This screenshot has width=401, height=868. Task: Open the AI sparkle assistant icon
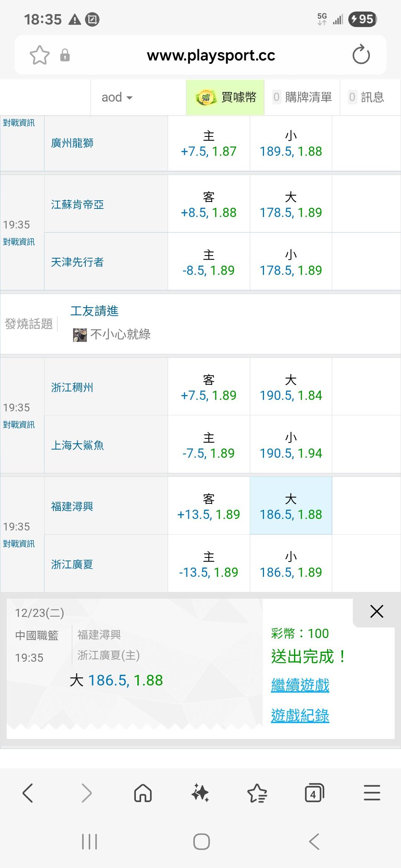pyautogui.click(x=200, y=793)
